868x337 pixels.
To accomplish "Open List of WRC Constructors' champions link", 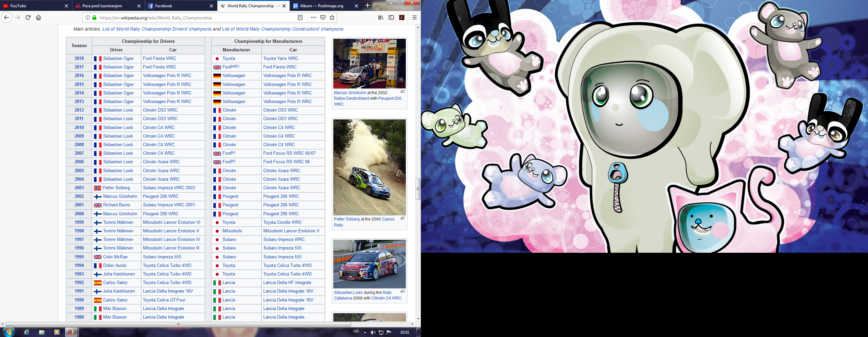I will (x=282, y=29).
